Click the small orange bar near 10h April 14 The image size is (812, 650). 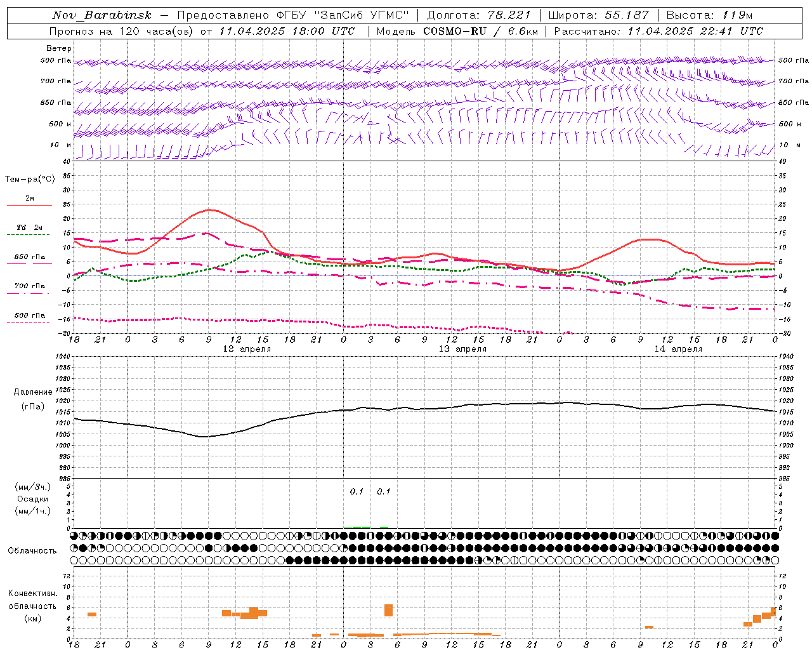pyautogui.click(x=649, y=627)
